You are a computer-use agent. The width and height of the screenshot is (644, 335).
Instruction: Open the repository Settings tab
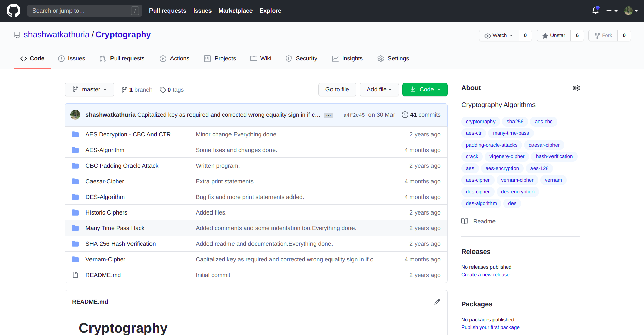(393, 59)
